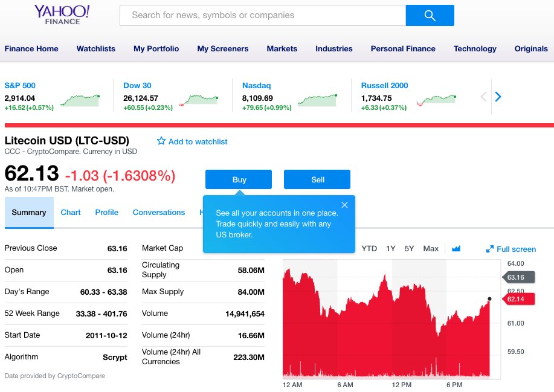Open the chart style icon beside Max
The height and width of the screenshot is (392, 554).
pyautogui.click(x=455, y=248)
